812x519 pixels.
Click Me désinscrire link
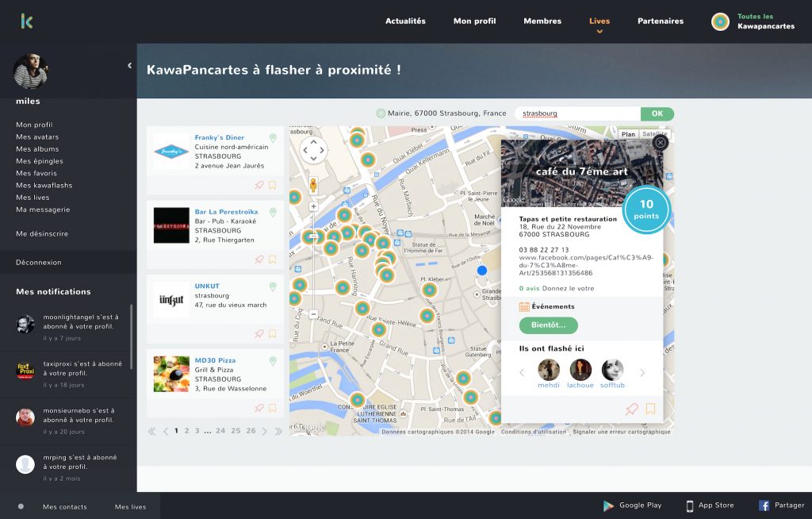coord(42,234)
